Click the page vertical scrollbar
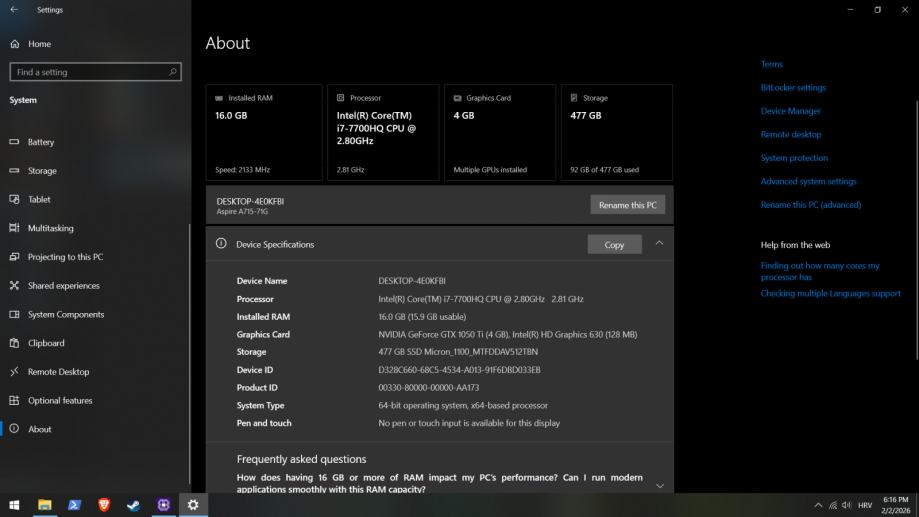 917,229
